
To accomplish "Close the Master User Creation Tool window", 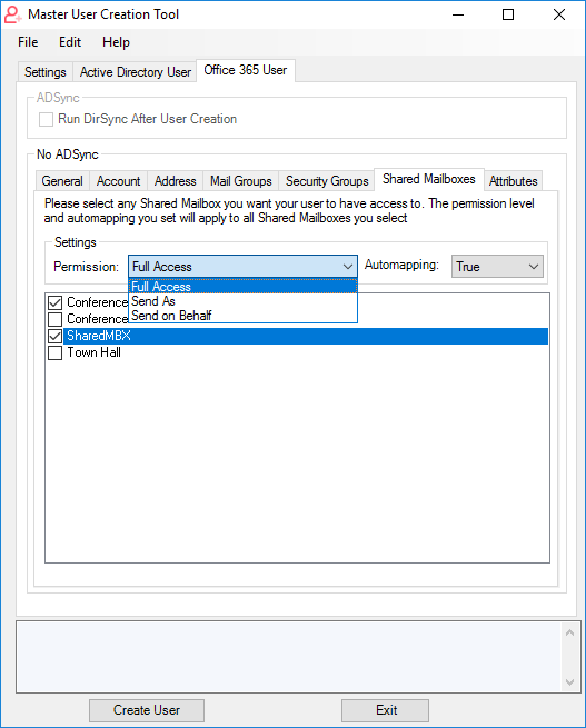I will pos(559,14).
